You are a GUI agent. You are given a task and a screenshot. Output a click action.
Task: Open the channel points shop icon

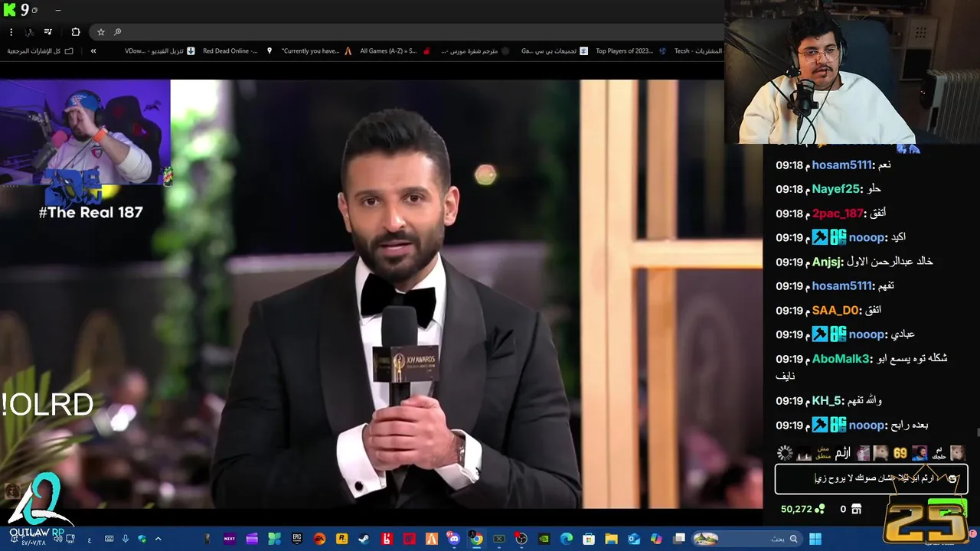tap(856, 509)
